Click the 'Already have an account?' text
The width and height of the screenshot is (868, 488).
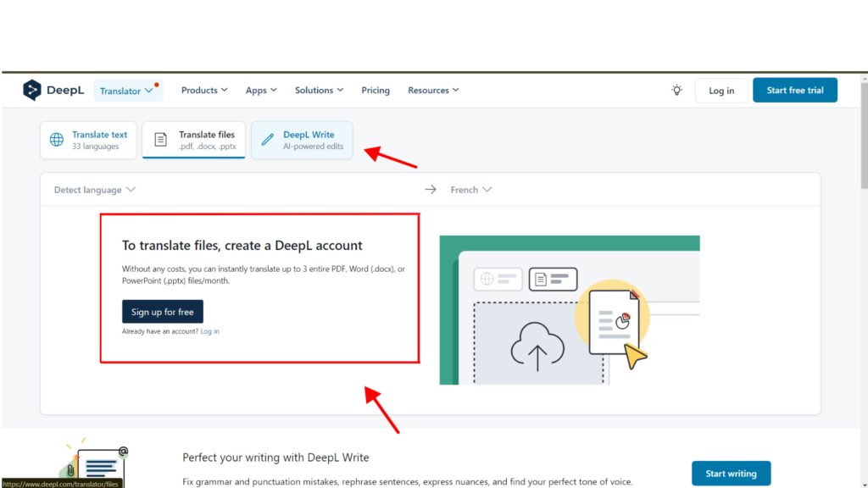coord(160,331)
